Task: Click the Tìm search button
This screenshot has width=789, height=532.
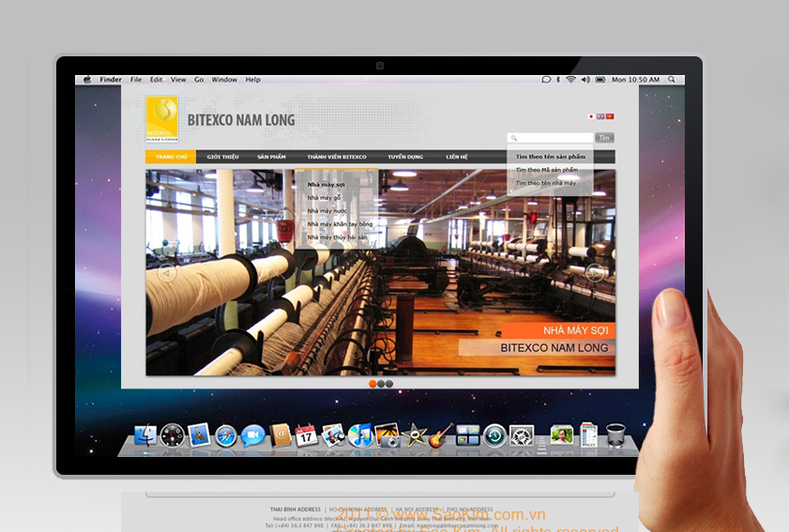Action: click(604, 138)
